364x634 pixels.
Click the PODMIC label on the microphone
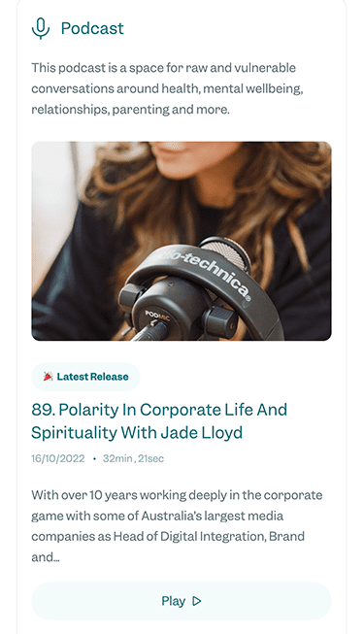click(x=157, y=316)
